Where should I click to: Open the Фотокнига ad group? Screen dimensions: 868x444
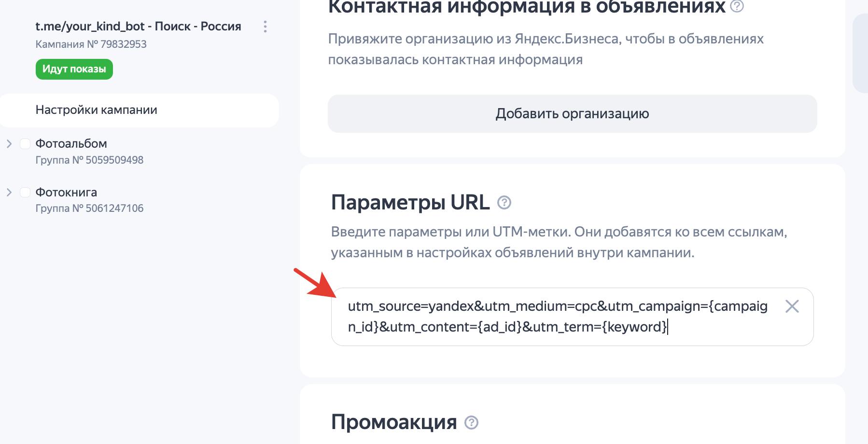point(66,193)
